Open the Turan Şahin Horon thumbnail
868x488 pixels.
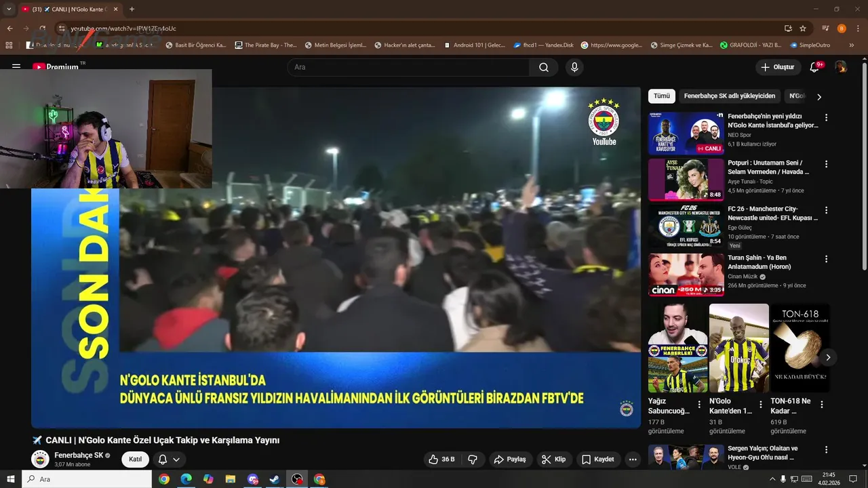pyautogui.click(x=686, y=274)
